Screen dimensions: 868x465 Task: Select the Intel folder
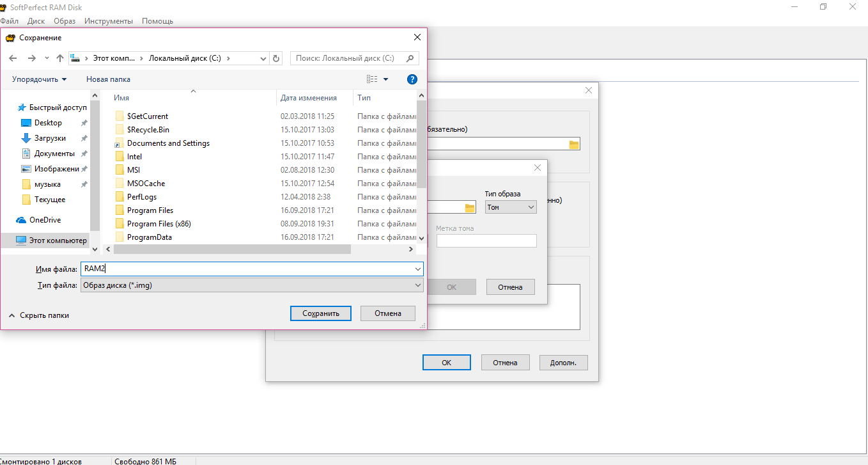134,157
